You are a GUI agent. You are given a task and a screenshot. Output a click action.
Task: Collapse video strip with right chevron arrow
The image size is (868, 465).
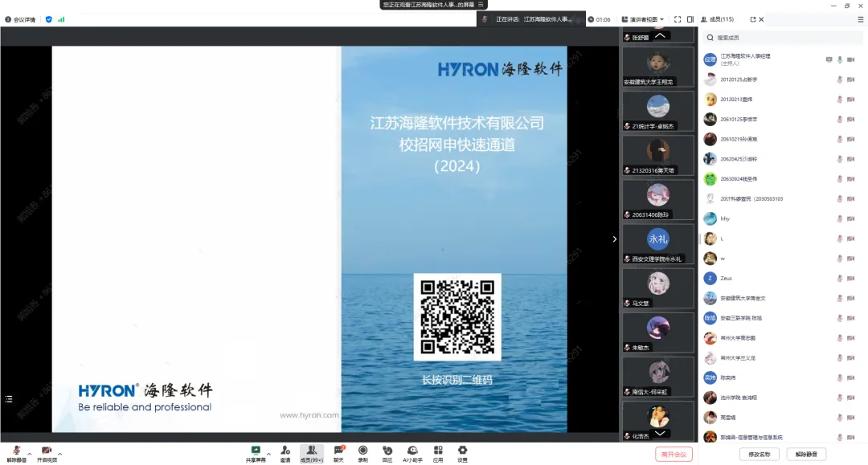click(615, 239)
